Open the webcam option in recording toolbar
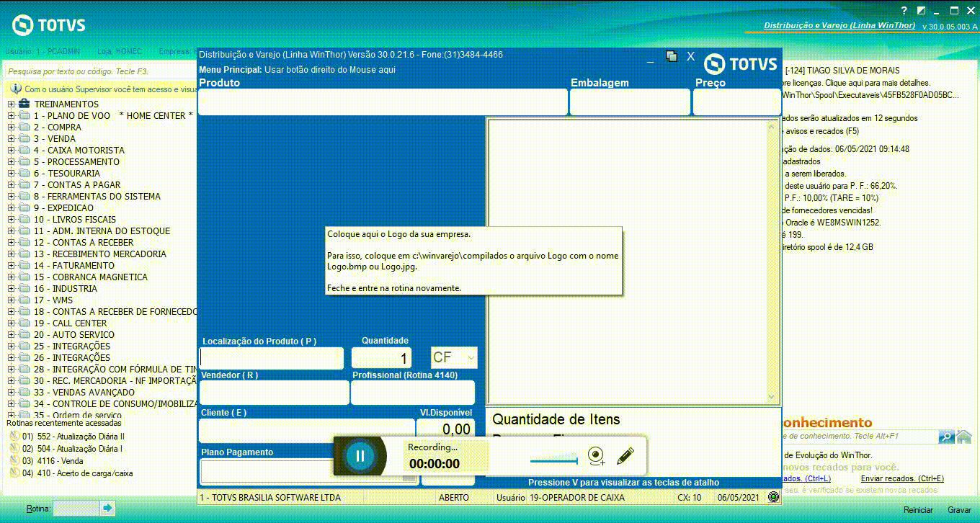The width and height of the screenshot is (980, 523). click(x=596, y=456)
